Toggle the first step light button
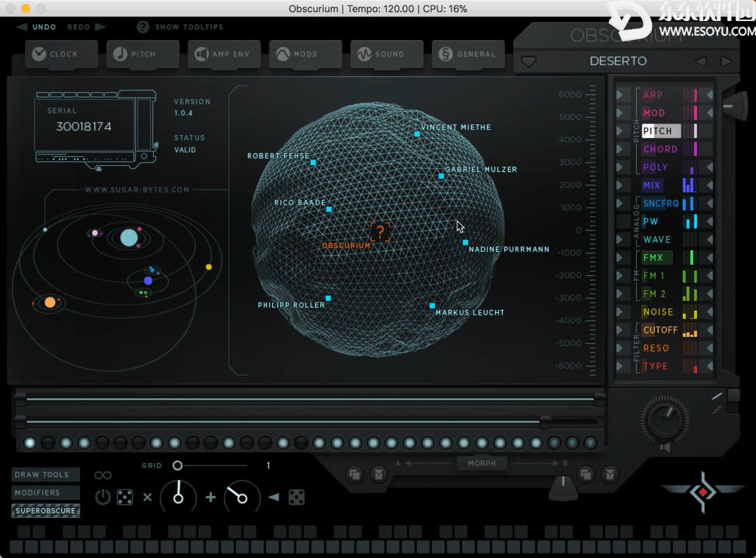Viewport: 756px width, 558px height. click(x=30, y=443)
